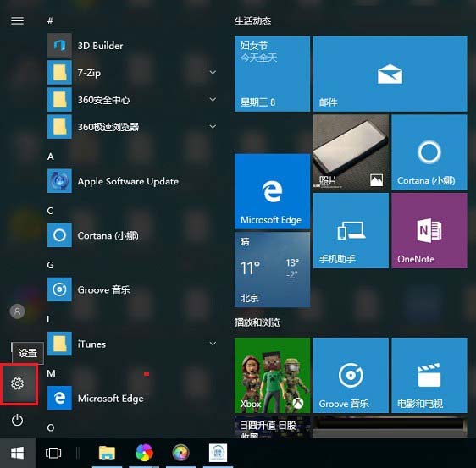Expand the 7-Zip folder chevron

[213, 72]
